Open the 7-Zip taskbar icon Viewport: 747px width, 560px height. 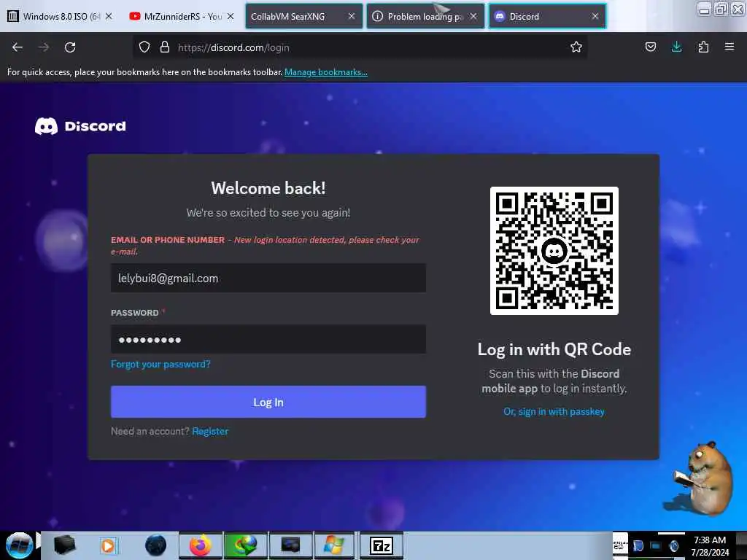381,545
